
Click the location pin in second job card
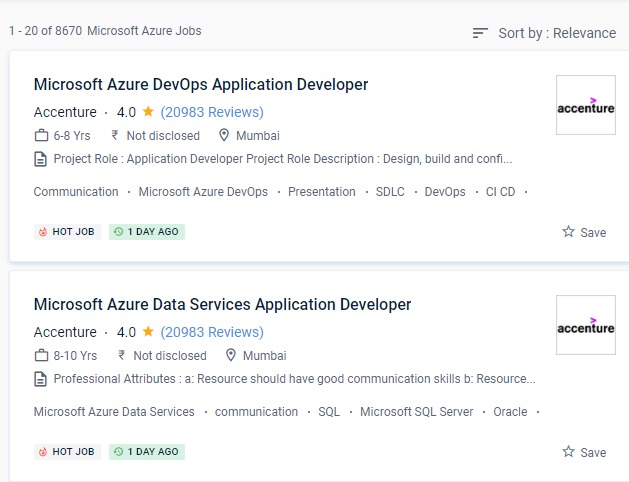pyautogui.click(x=231, y=356)
